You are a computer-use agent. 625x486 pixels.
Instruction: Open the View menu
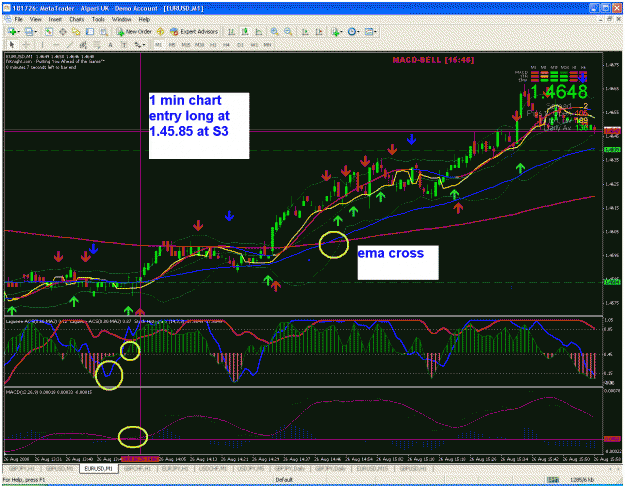[x=35, y=19]
